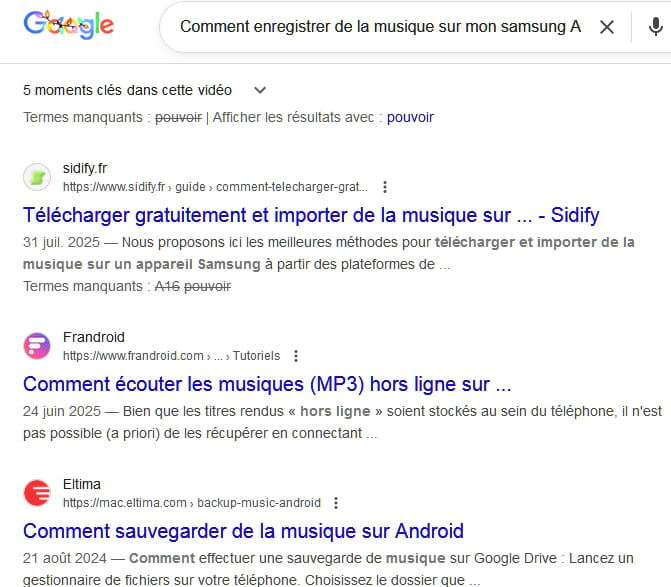Open "Comment sauvegarder de la musique sur Android"
Screen dimensions: 671x587
pyautogui.click(x=243, y=531)
